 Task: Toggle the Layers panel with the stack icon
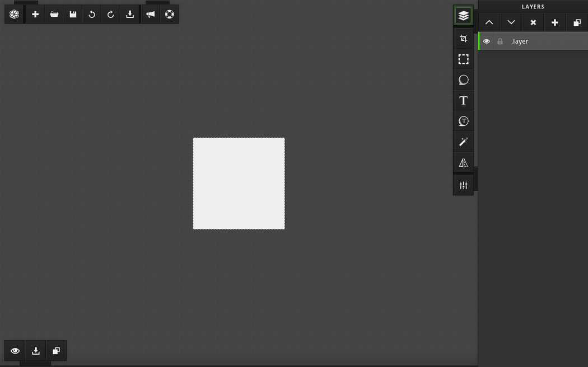tap(463, 16)
